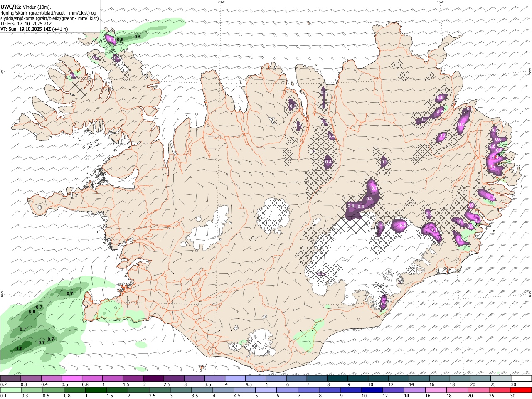Click the 0.5 swatch in the lower green legend row
532x399 pixels.
click(54, 390)
